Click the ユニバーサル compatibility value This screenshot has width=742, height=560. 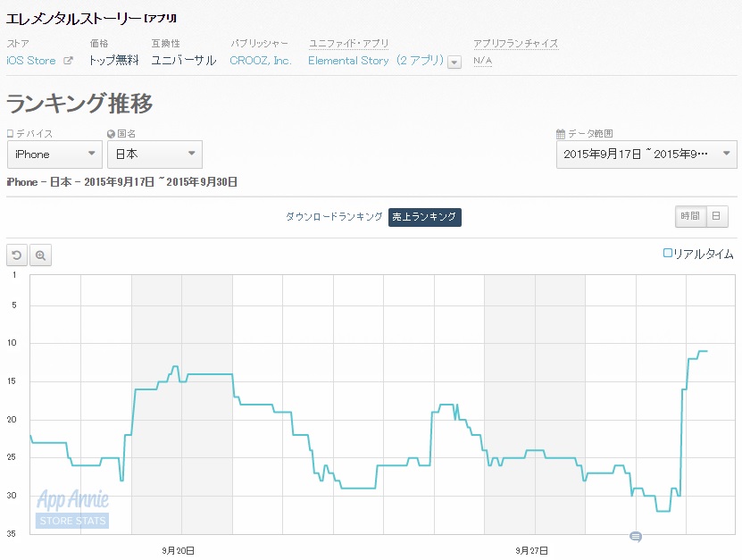[x=184, y=61]
